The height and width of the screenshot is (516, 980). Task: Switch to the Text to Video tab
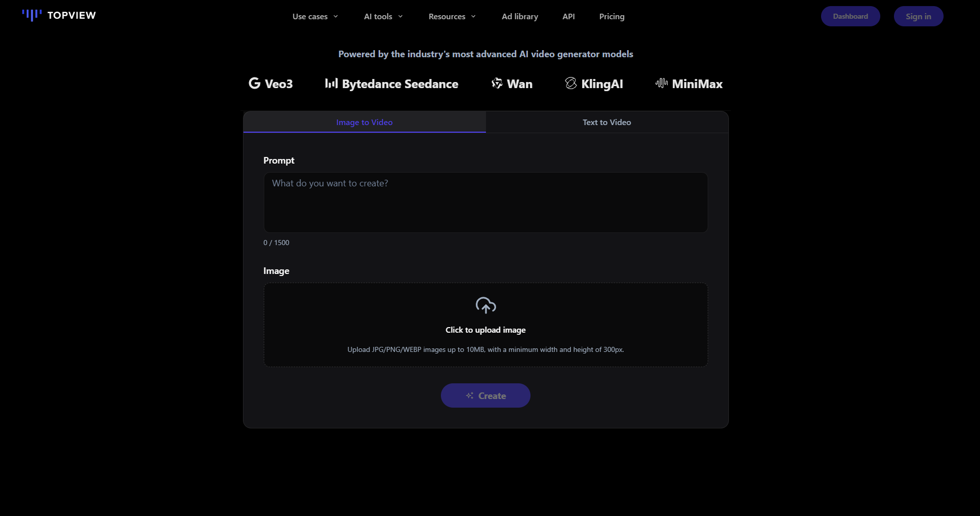606,123
